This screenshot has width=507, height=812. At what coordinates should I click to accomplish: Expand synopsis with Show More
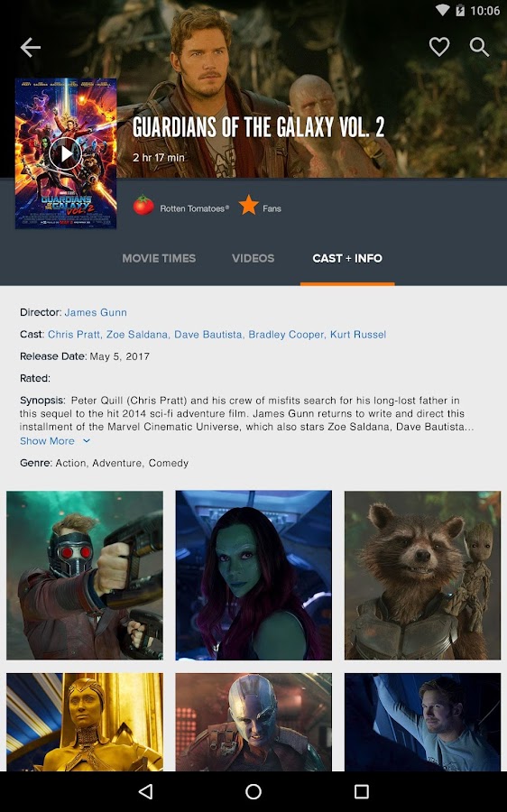(x=47, y=440)
